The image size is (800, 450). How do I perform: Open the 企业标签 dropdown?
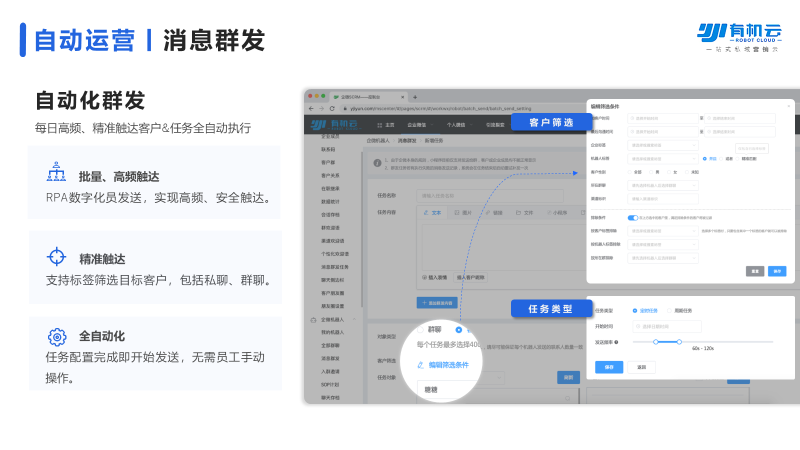[662, 144]
